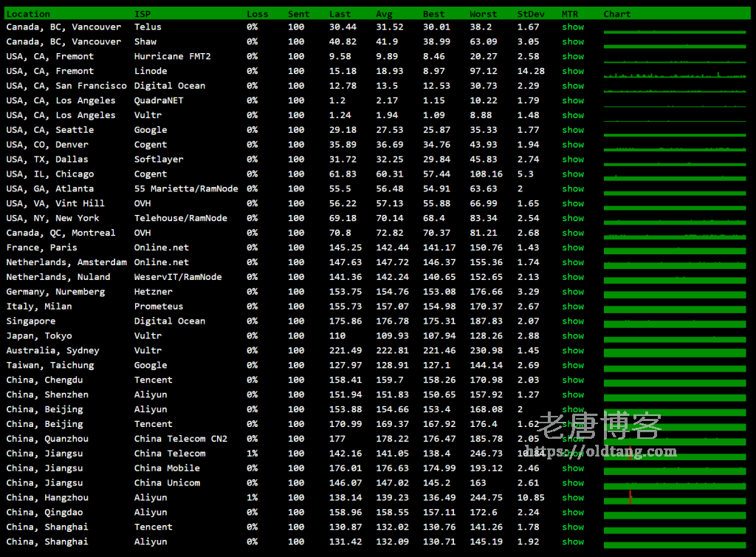Viewport: 756px width, 557px height.
Task: Open show link for Vultr Tokyo row
Action: (572, 336)
